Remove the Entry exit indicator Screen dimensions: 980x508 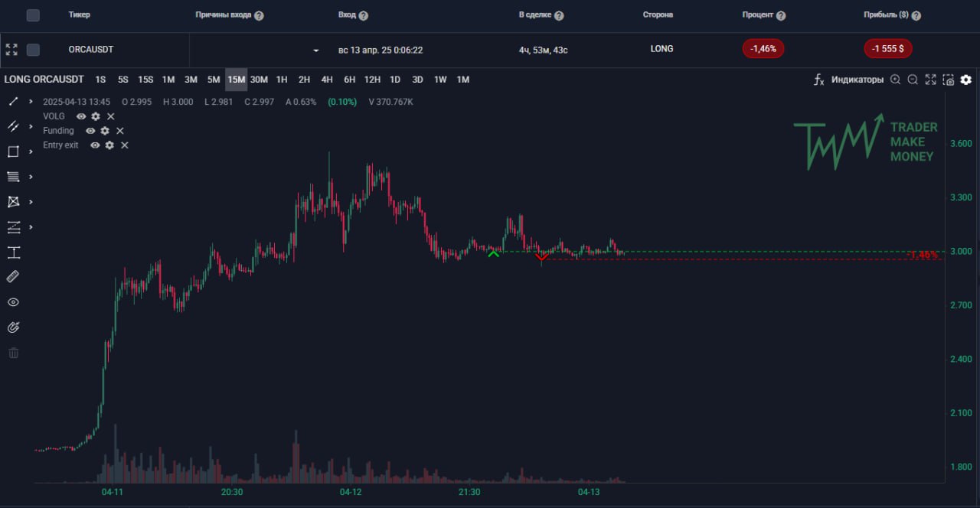click(x=125, y=145)
